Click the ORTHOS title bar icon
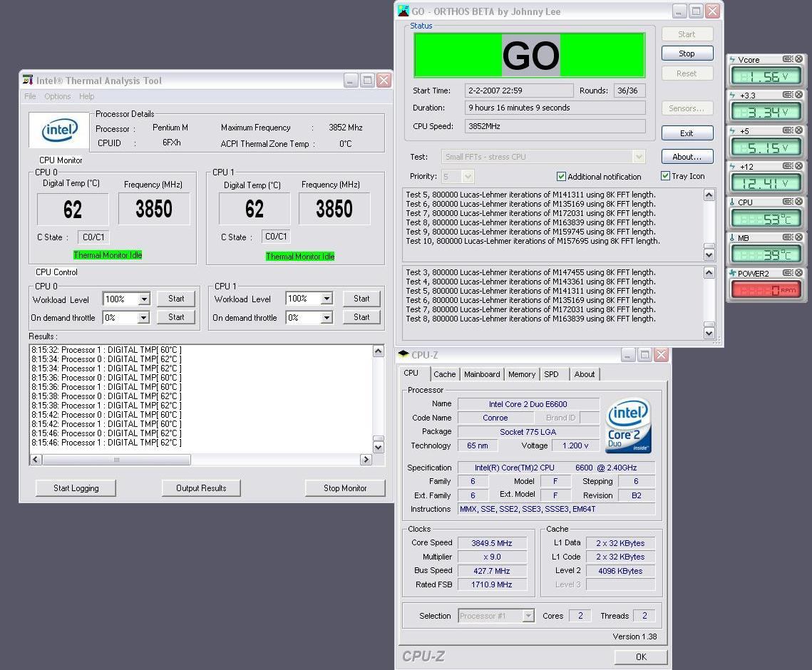This screenshot has width=812, height=670. [403, 11]
